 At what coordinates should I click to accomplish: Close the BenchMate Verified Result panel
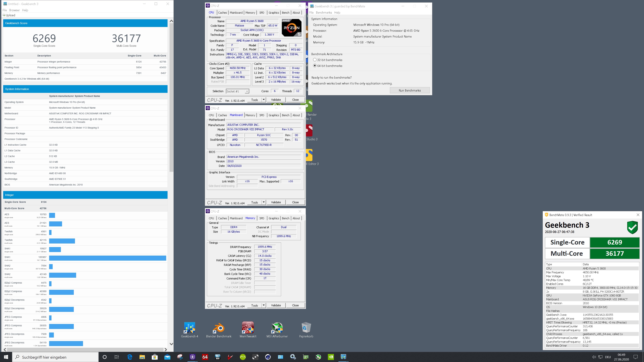pyautogui.click(x=638, y=215)
